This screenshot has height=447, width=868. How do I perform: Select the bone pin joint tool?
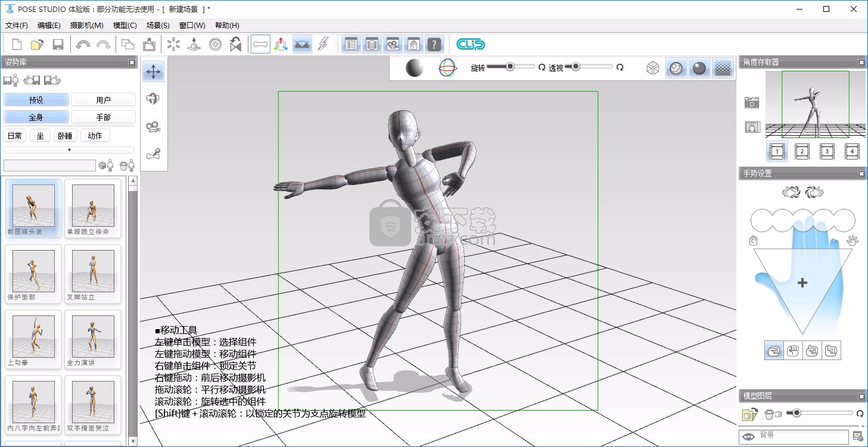click(x=154, y=155)
